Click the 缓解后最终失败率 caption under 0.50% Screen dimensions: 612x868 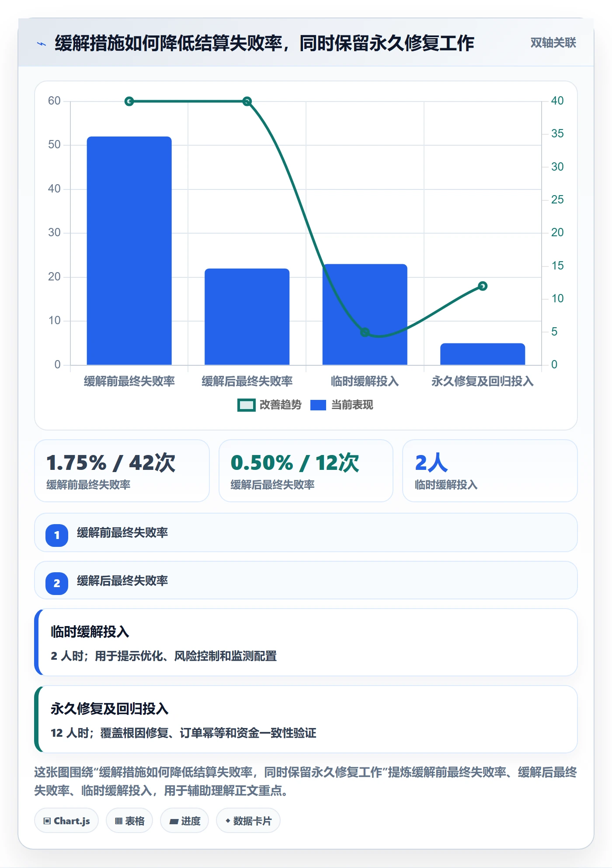point(273,485)
